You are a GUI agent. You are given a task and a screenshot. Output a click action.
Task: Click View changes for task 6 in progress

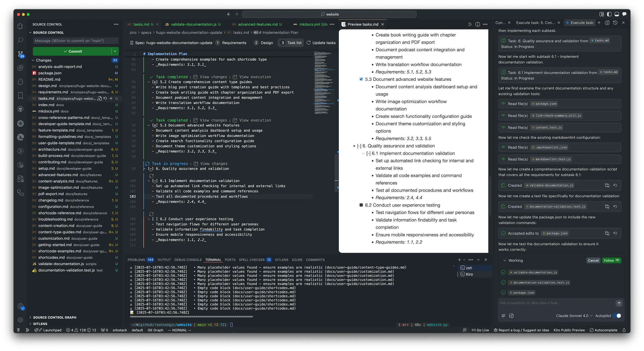tap(211, 164)
